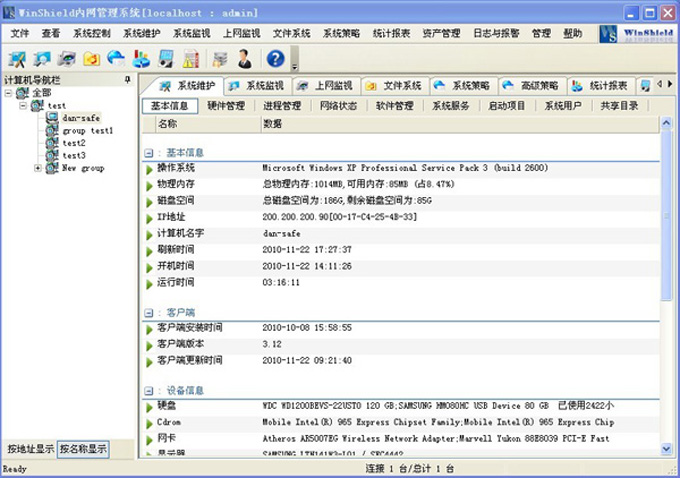Click the pin icon on 计算机导航栏 panel
Image resolution: width=680 pixels, height=478 pixels.
pos(128,79)
